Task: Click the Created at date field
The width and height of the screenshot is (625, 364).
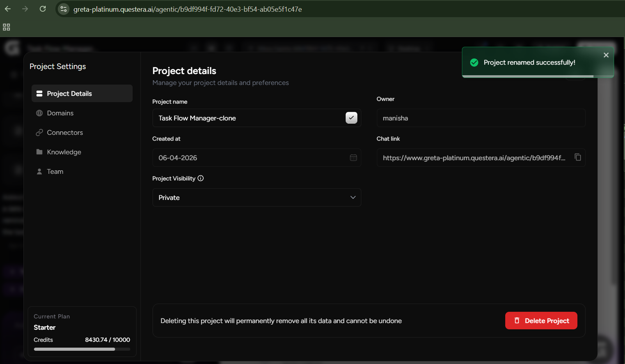Action: (257, 158)
